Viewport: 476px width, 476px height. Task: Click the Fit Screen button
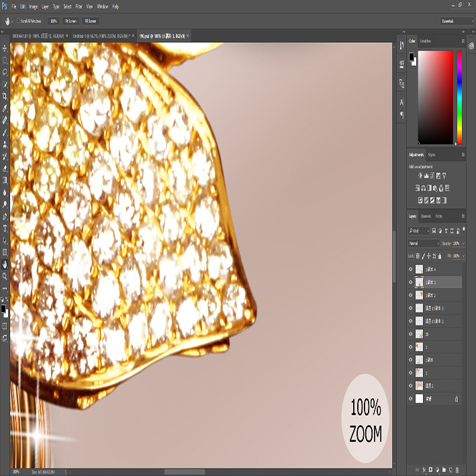pos(70,21)
